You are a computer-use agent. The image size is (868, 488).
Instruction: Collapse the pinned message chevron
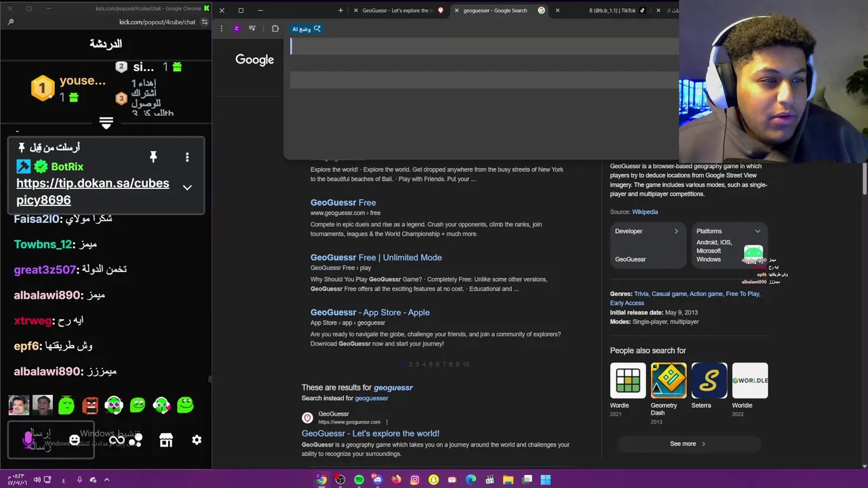(187, 188)
